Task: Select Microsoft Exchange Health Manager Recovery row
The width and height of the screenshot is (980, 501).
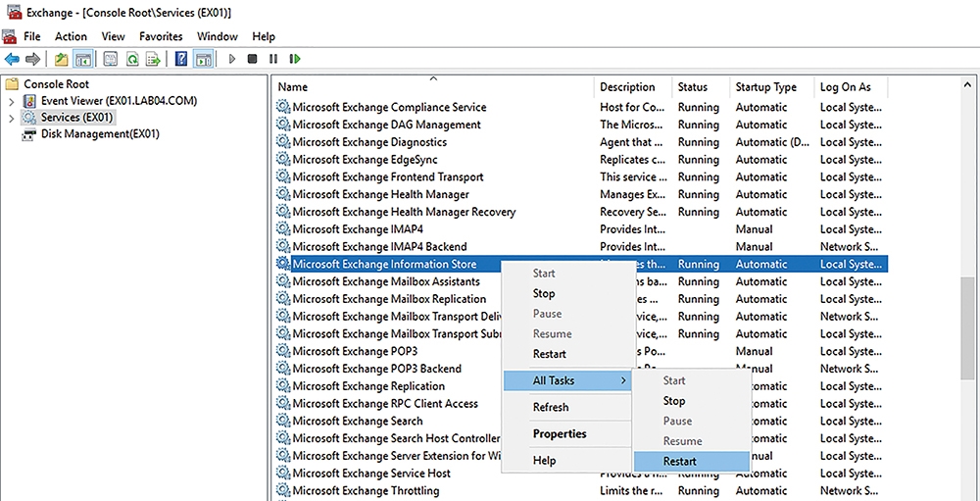Action: pyautogui.click(x=581, y=212)
